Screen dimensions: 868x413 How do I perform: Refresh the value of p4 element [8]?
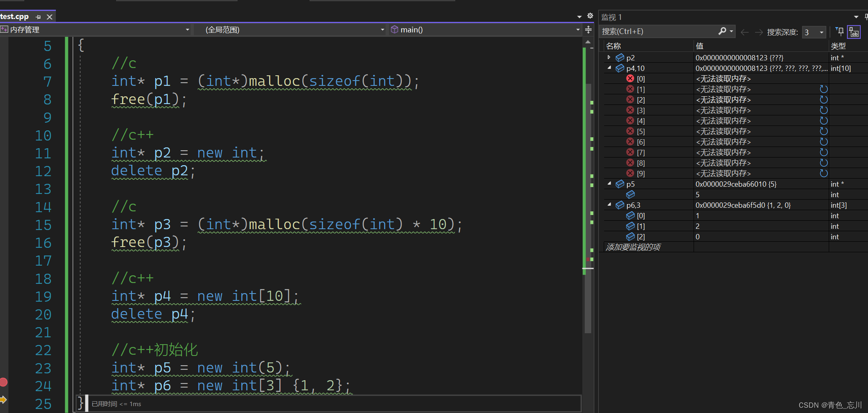point(823,163)
